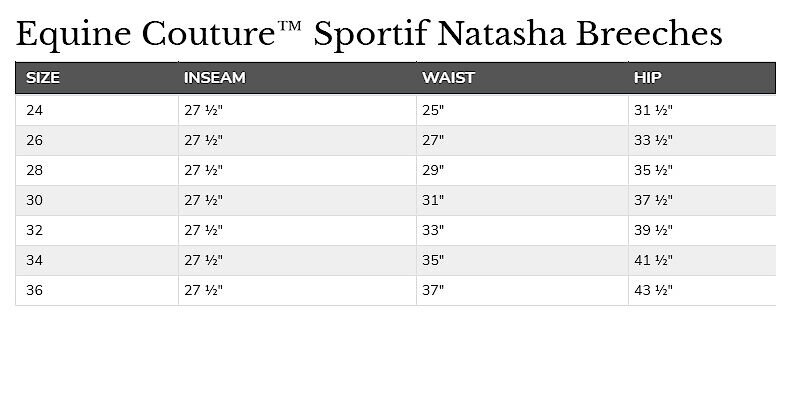
Task: Click the 29" waist measurement cell
Action: [x=433, y=170]
